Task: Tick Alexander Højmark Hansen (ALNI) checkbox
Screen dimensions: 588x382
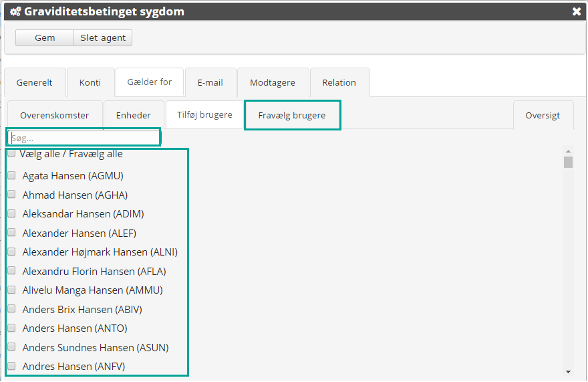Action: [11, 252]
